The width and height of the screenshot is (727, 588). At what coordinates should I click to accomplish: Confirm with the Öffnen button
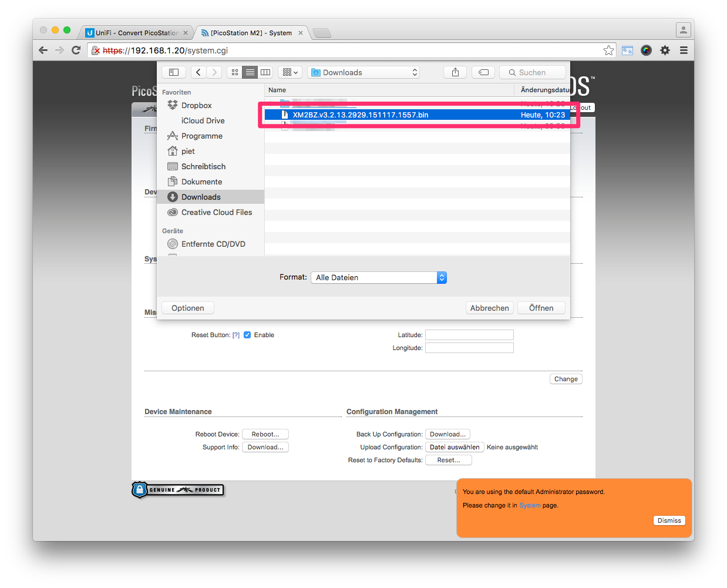[x=541, y=308]
